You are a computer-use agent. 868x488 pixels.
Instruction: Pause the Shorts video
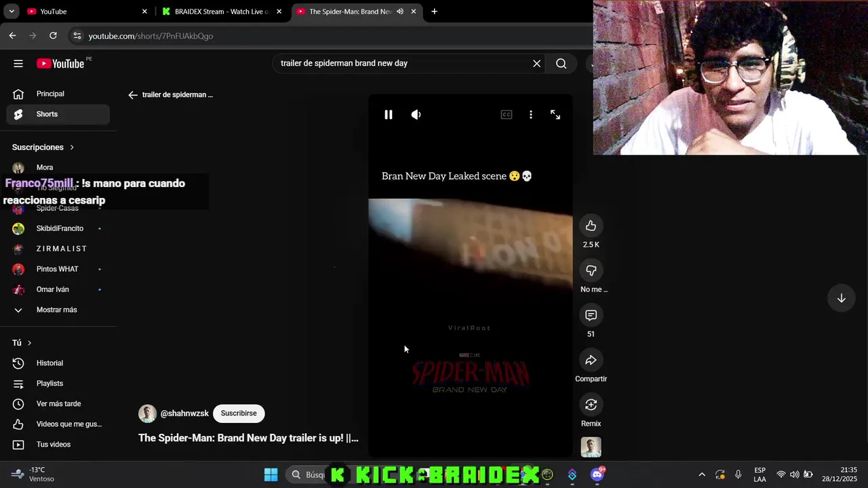(389, 115)
